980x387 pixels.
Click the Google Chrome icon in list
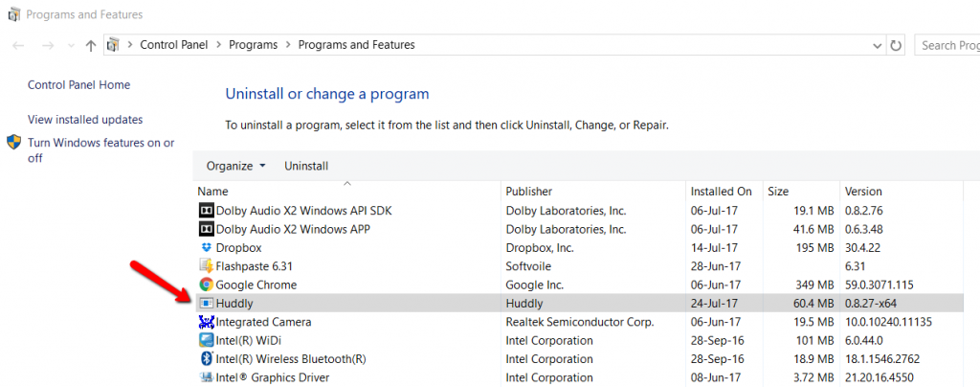point(207,285)
